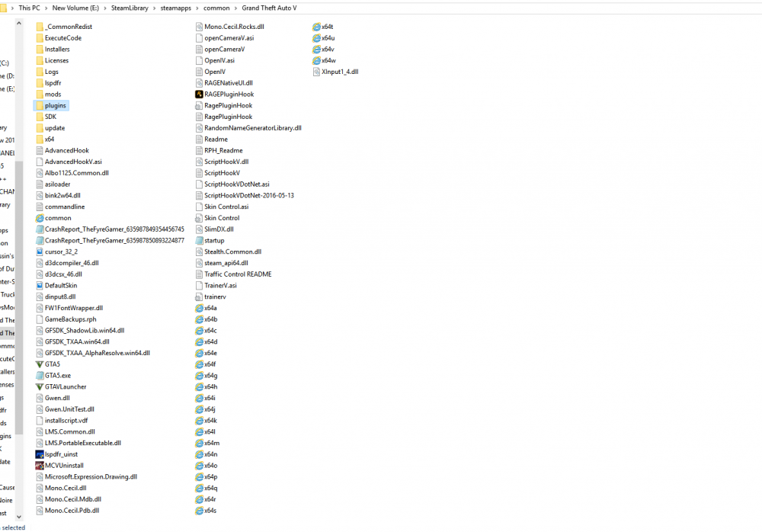Go to New Volume (E:) breadcrumb
Screen dimensions: 762x532
[75, 8]
